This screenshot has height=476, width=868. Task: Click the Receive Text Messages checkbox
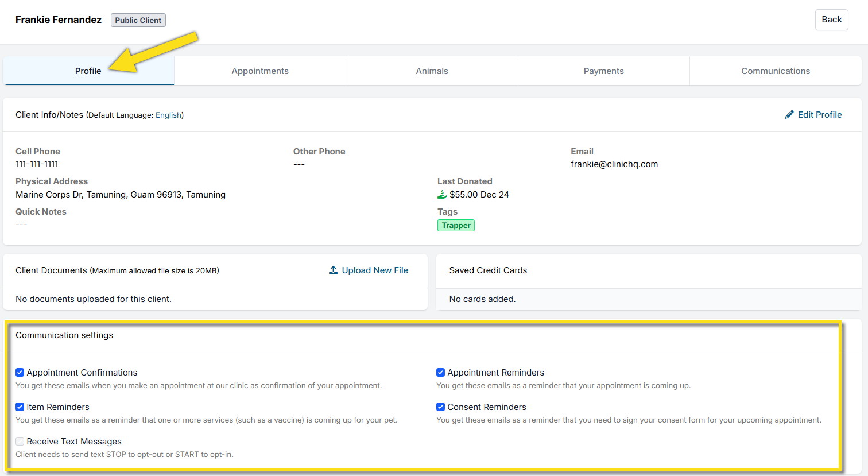click(20, 442)
